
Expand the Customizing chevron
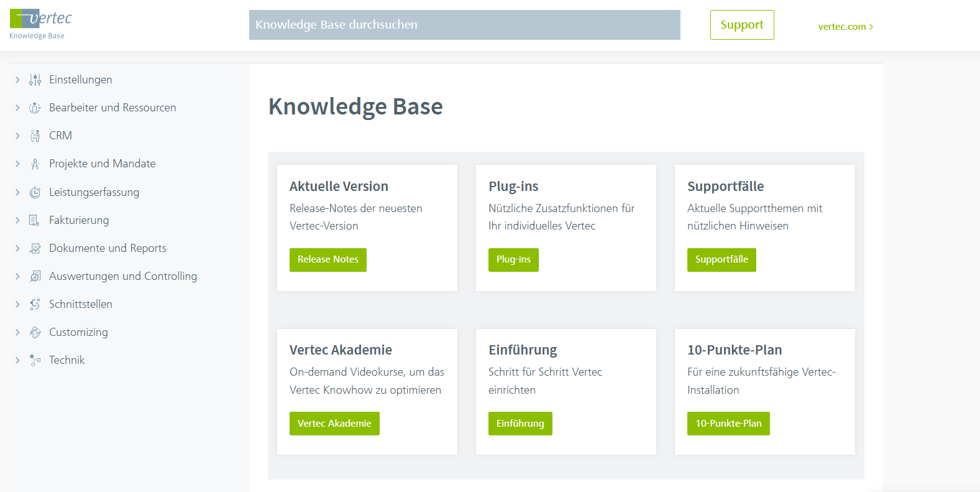click(x=17, y=332)
